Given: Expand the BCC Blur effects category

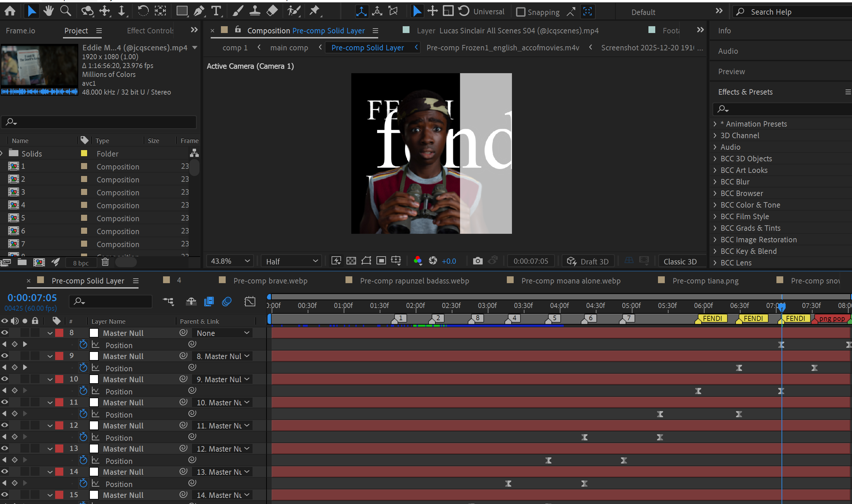Looking at the screenshot, I should (715, 182).
